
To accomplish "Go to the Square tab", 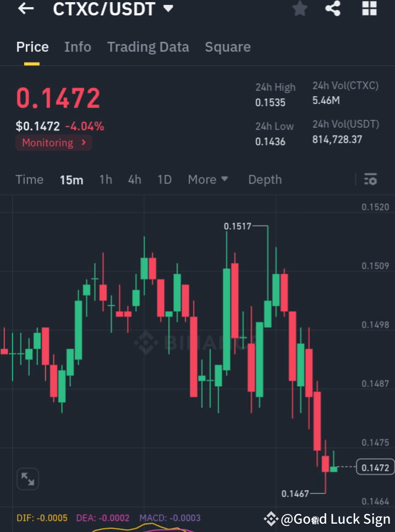I will click(228, 47).
